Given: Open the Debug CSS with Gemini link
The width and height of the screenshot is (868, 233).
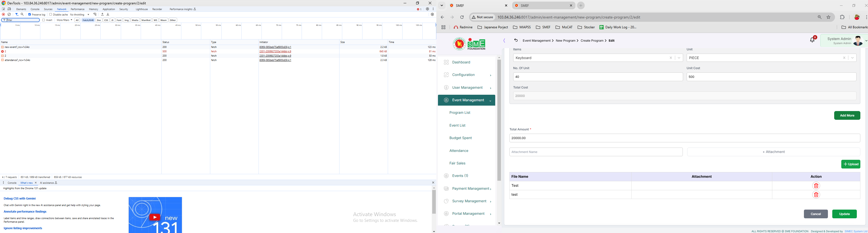Looking at the screenshot, I should (20, 199).
